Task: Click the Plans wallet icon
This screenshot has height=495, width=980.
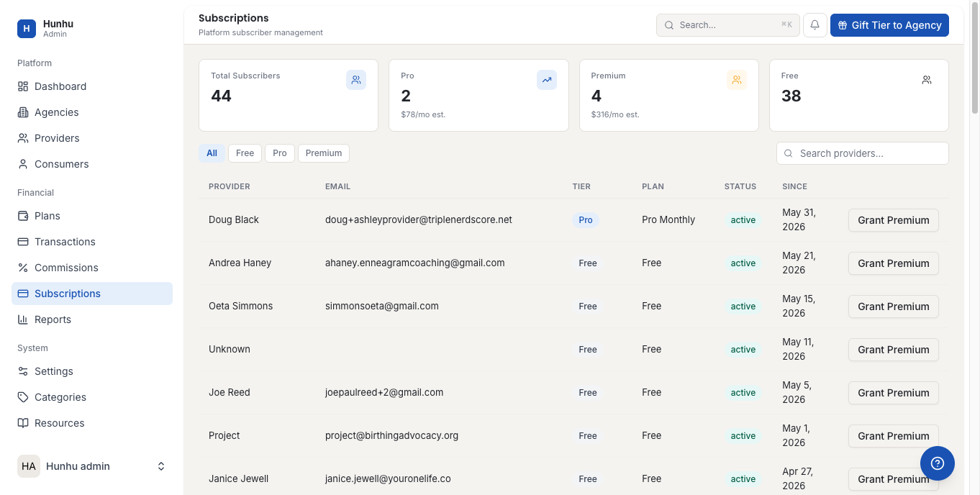Action: coord(23,216)
